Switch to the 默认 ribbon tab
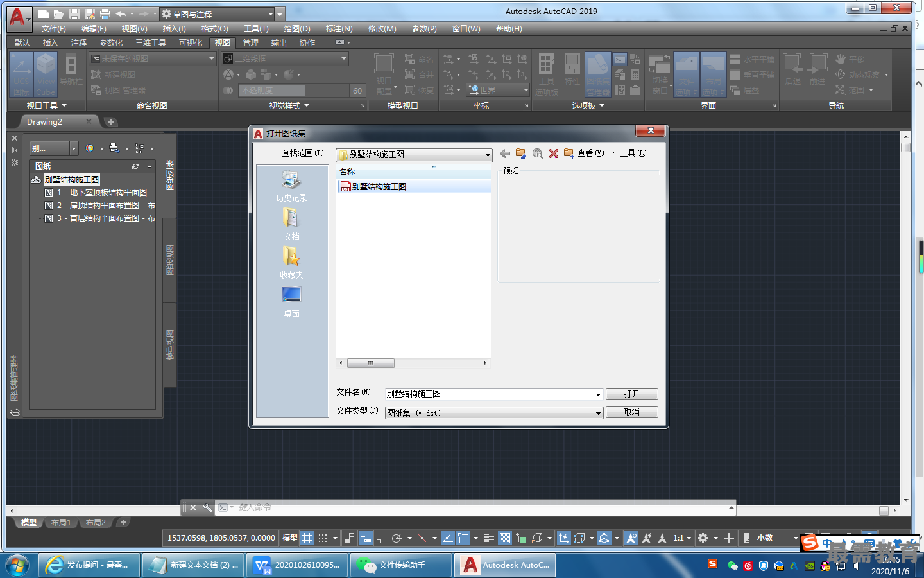The height and width of the screenshot is (578, 924). click(22, 43)
